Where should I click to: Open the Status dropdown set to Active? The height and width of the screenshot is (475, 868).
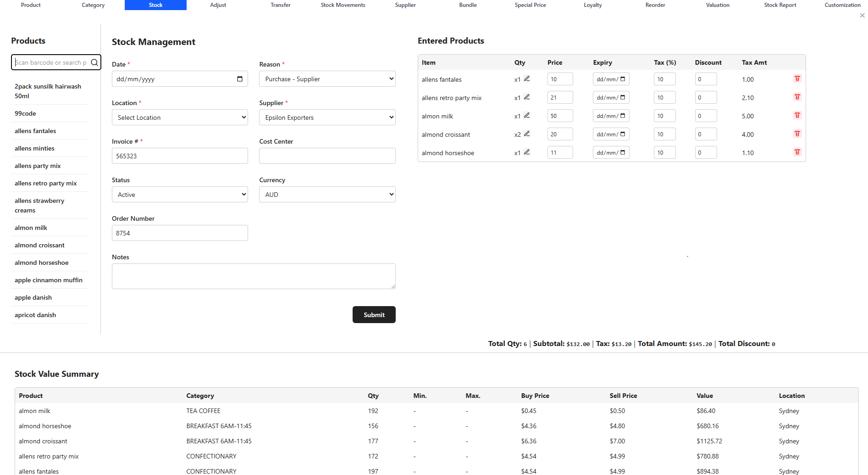[180, 195]
